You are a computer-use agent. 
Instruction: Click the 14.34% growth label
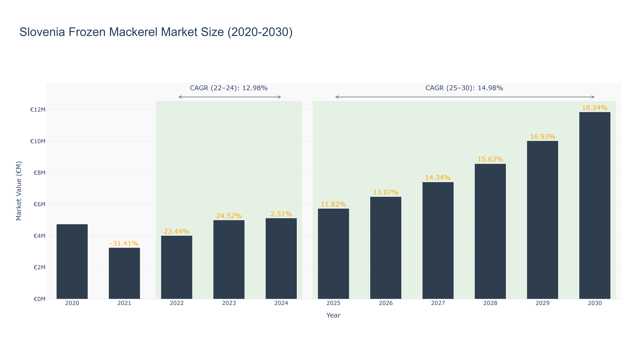[x=438, y=177]
